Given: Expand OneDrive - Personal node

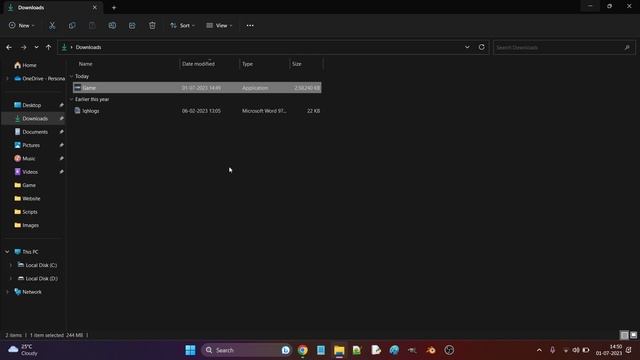Looking at the screenshot, I should coord(7,78).
